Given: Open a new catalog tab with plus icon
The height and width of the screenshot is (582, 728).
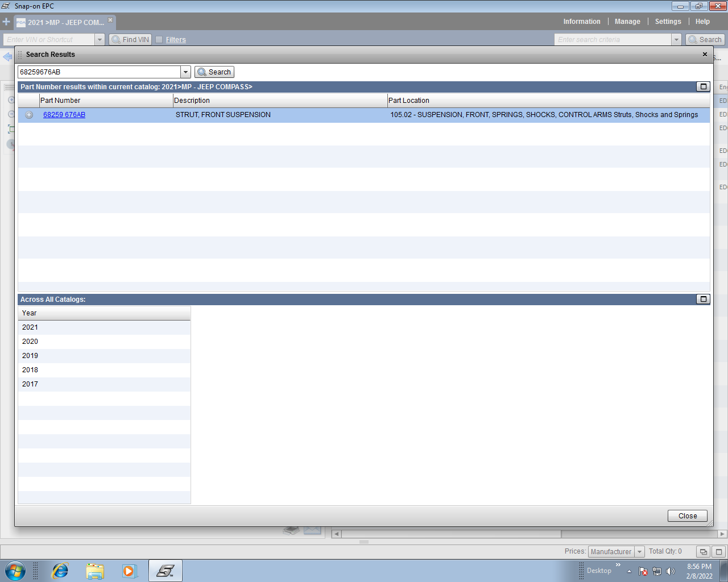Looking at the screenshot, I should [6, 22].
